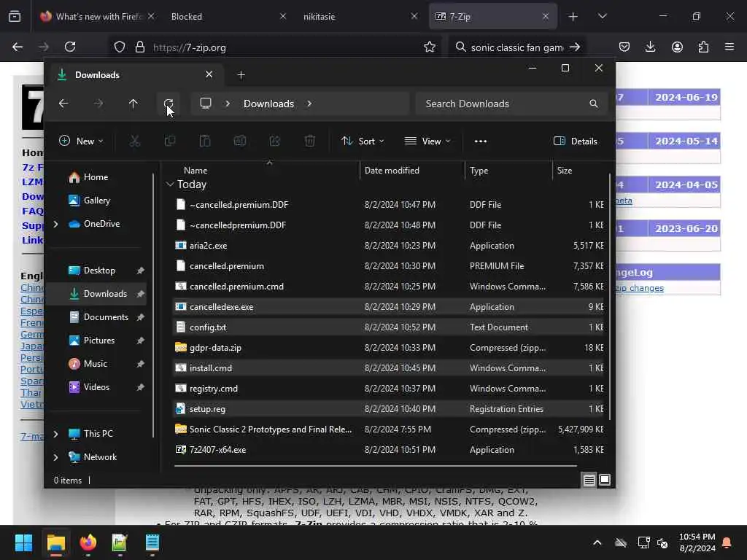Click the shield tracking protection icon
Screen dimensions: 747x560
[120, 47]
